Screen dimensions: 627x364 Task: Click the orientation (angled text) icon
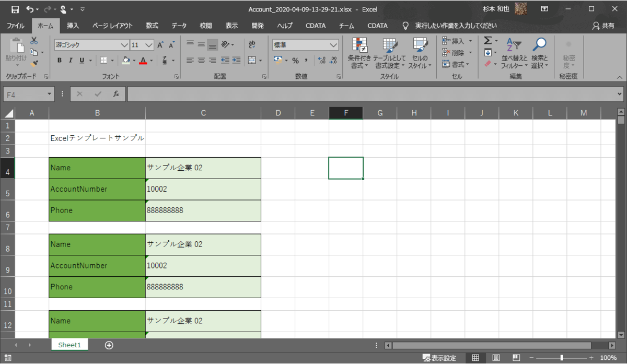pos(225,44)
